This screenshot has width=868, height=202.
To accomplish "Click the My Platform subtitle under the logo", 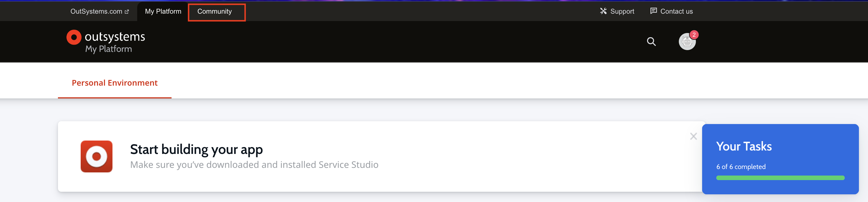I will tap(108, 49).
